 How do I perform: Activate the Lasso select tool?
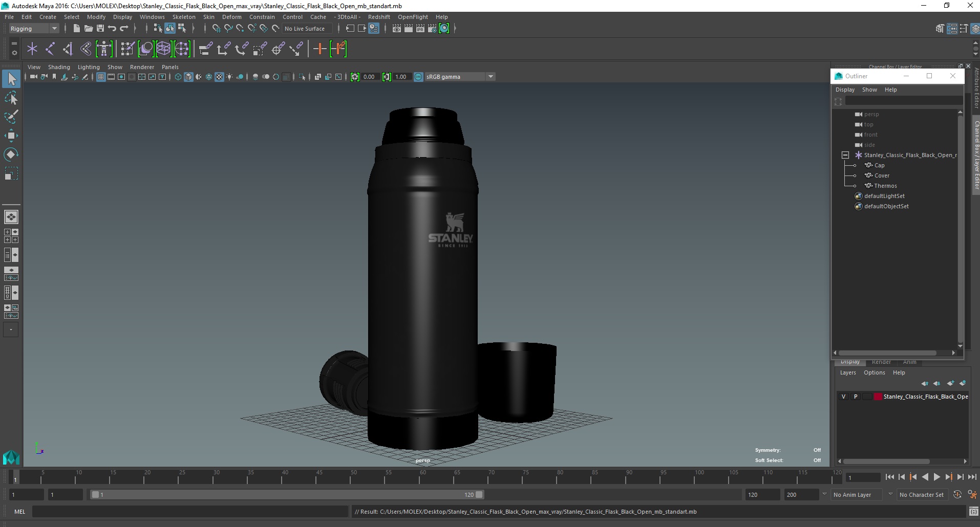pyautogui.click(x=11, y=98)
